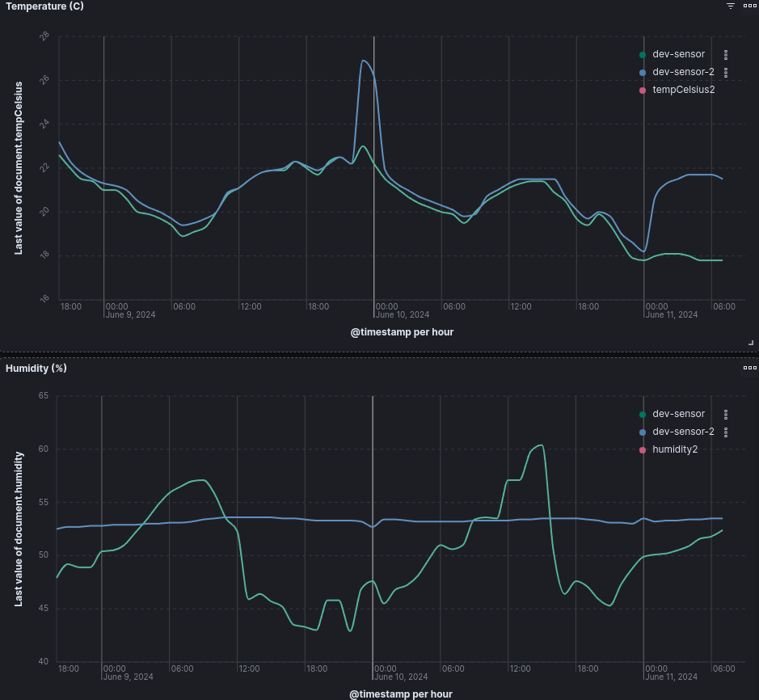Open dev-sensor legend options in Temperature chart
This screenshot has width=759, height=700.
pos(726,54)
